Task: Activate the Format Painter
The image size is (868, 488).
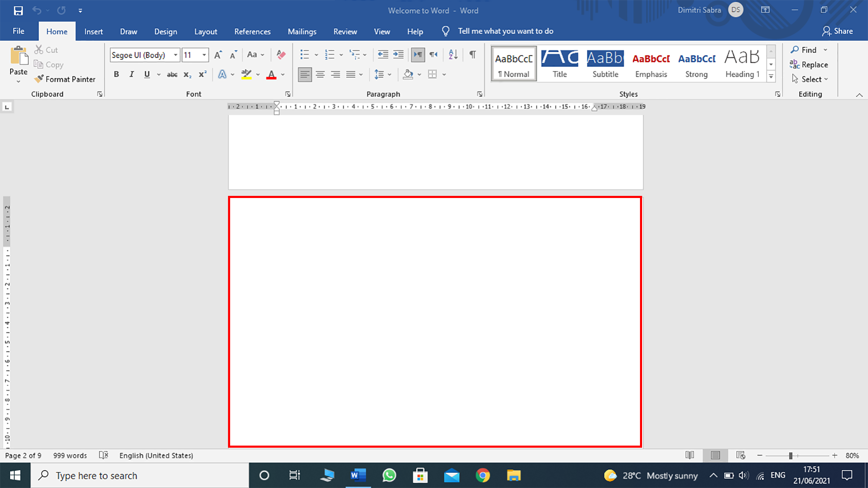Action: pyautogui.click(x=65, y=79)
